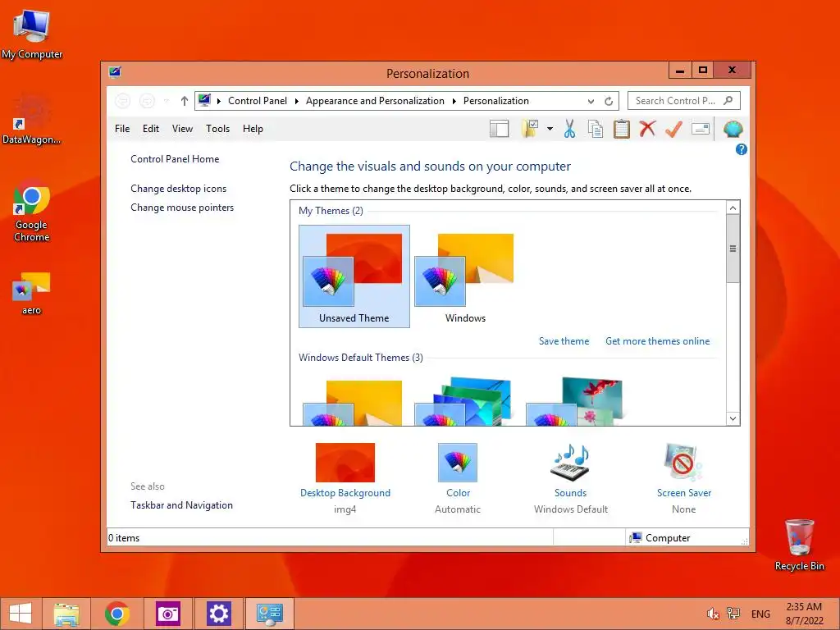840x630 pixels.
Task: Click the Copy toolbar icon
Action: coord(596,129)
